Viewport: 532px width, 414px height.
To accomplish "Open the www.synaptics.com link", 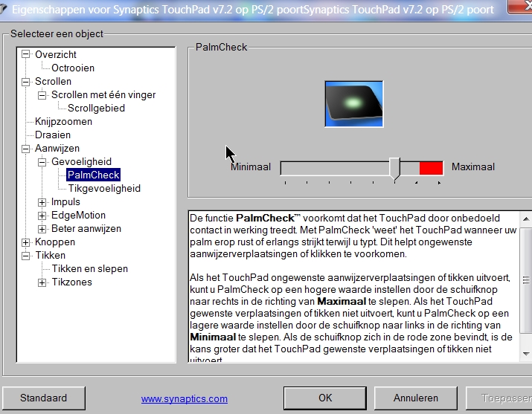I will coord(185,399).
